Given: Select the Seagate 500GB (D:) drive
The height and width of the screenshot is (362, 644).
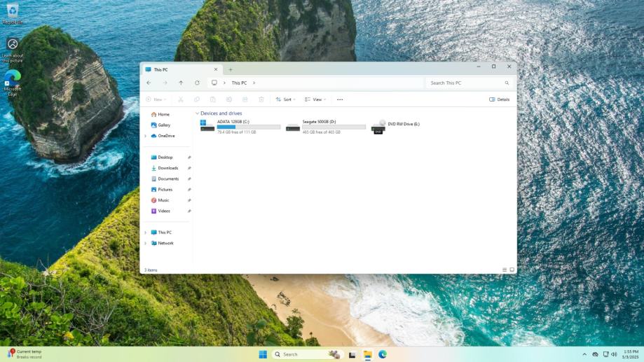Looking at the screenshot, I should click(x=326, y=127).
